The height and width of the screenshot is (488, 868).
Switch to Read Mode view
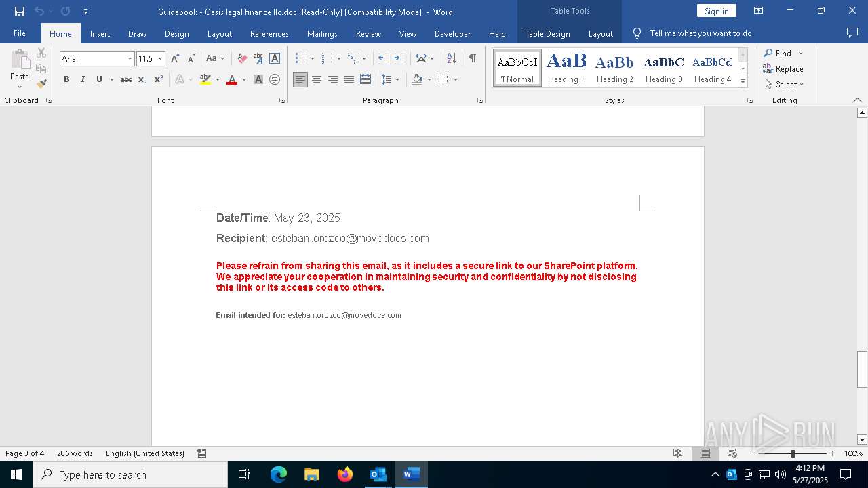coord(677,453)
